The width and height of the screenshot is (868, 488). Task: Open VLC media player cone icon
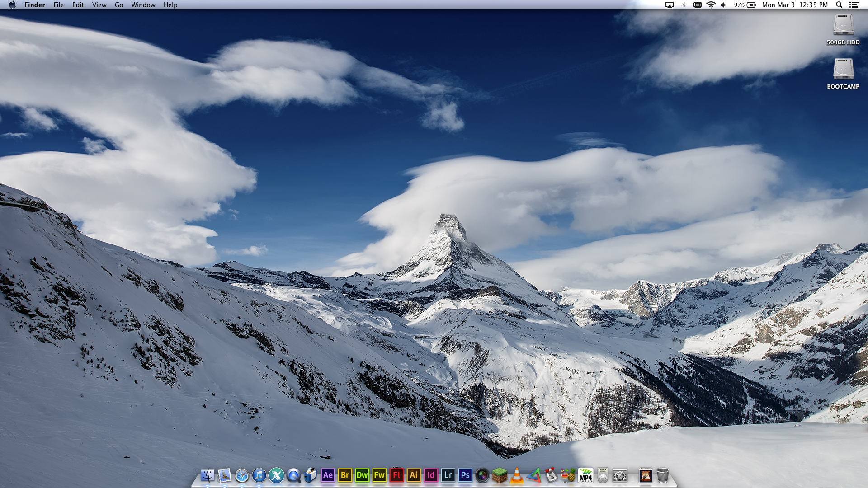pyautogui.click(x=517, y=475)
